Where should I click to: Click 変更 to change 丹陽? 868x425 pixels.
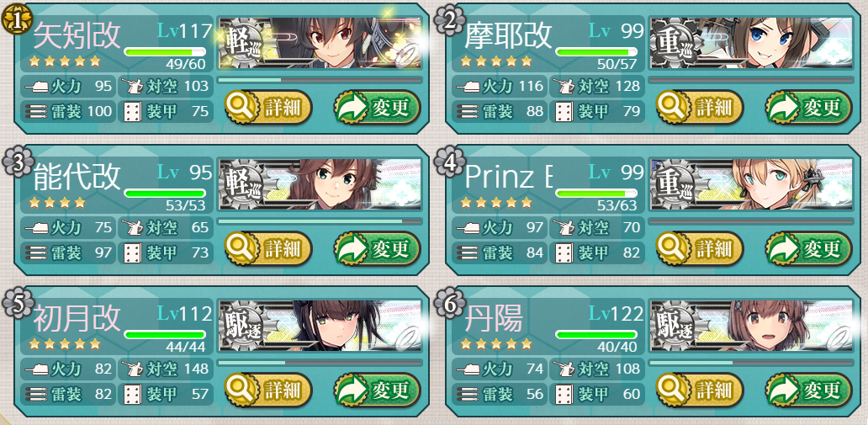click(x=808, y=390)
